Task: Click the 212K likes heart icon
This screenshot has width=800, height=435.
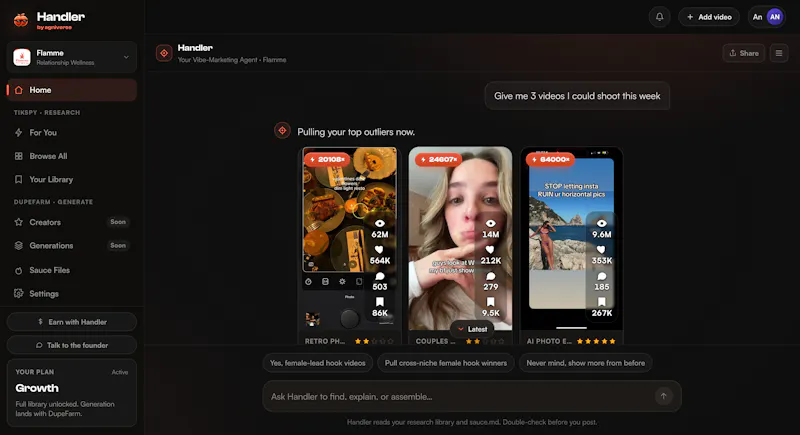Action: (x=490, y=250)
